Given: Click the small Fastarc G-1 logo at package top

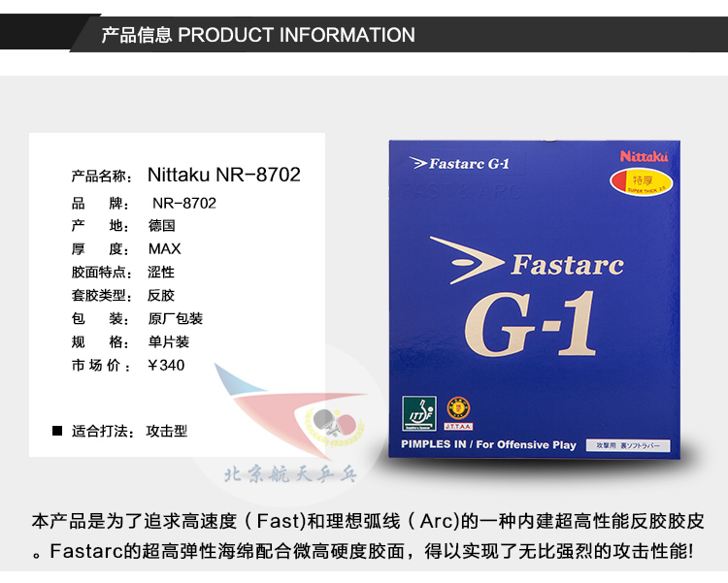Looking at the screenshot, I should pyautogui.click(x=459, y=163).
